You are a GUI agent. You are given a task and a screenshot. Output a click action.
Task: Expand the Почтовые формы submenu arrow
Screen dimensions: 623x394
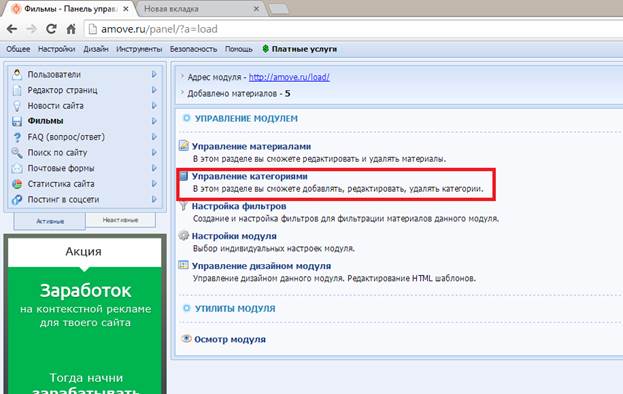click(154, 168)
